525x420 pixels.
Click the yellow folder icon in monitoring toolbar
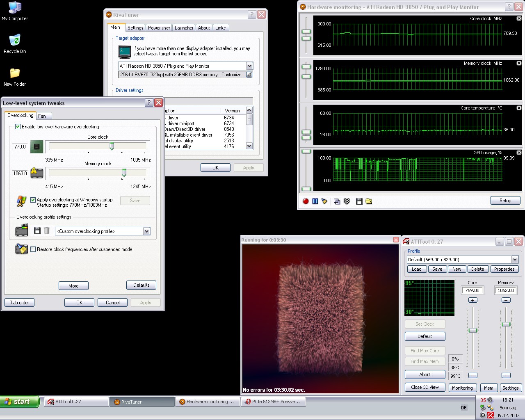pos(369,201)
